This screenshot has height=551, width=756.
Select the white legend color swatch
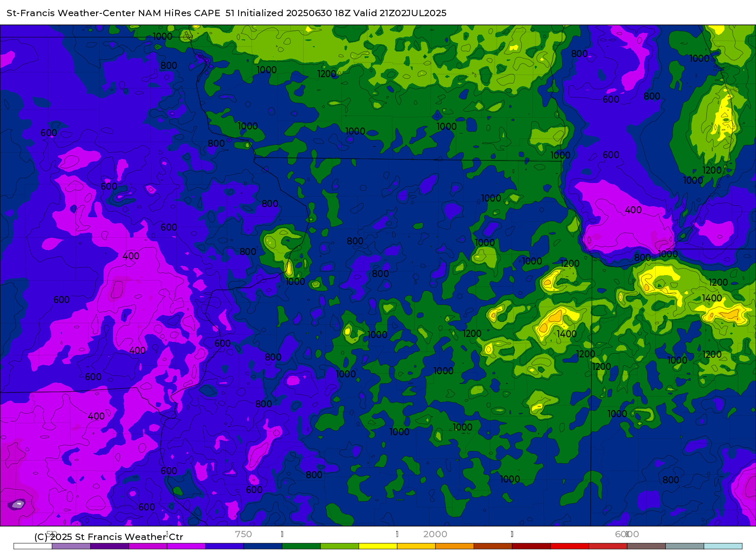(x=33, y=546)
